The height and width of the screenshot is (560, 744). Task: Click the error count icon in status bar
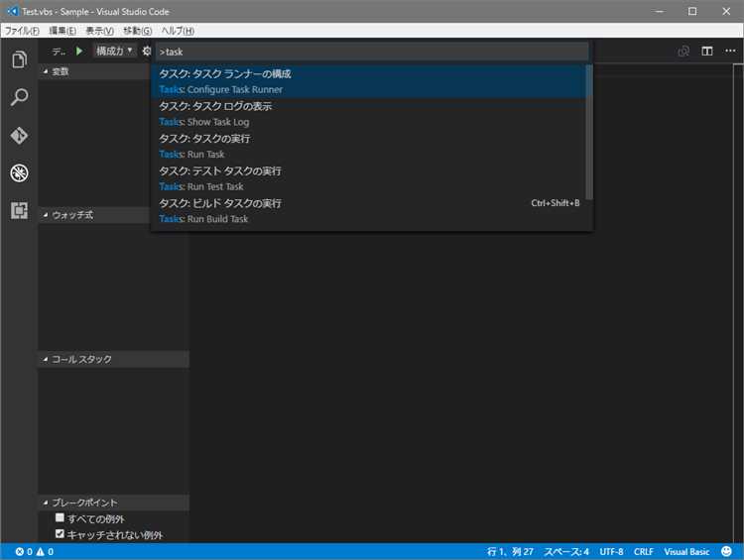20,551
